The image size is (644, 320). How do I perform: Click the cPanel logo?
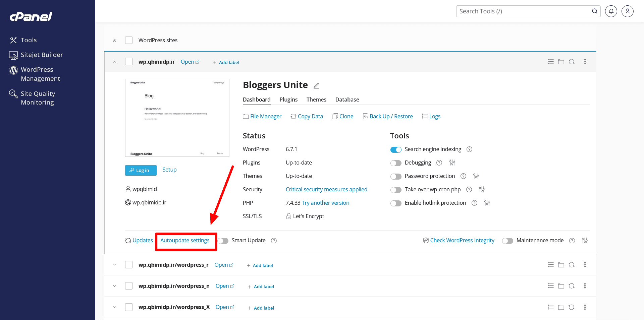pyautogui.click(x=31, y=16)
